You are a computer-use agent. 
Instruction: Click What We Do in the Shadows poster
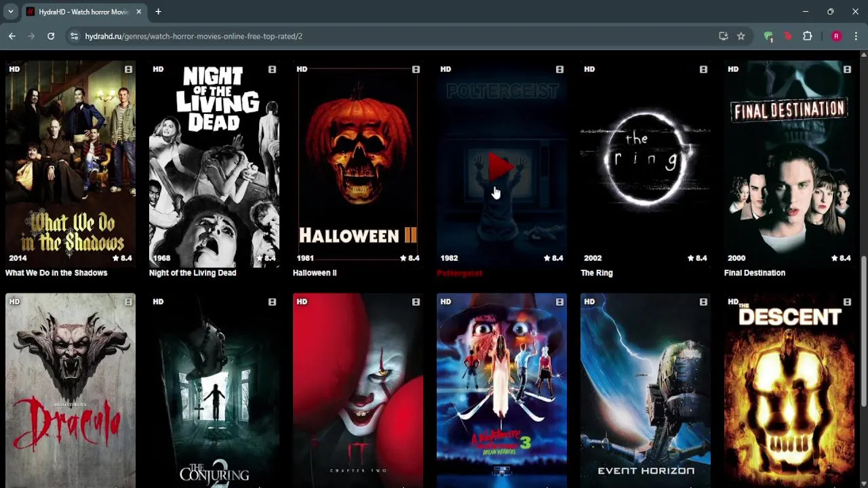tap(71, 164)
